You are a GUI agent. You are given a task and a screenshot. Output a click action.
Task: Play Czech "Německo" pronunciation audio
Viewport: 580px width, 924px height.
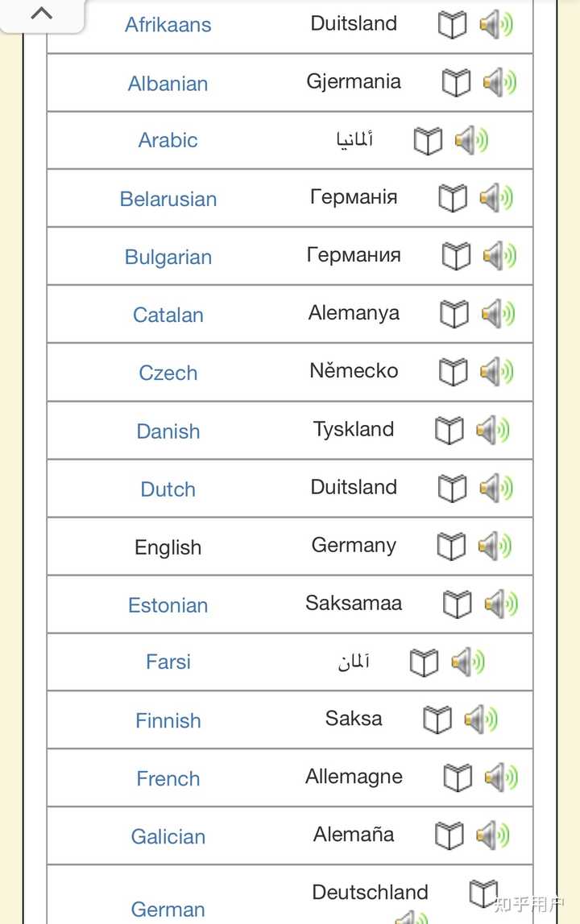coord(497,372)
